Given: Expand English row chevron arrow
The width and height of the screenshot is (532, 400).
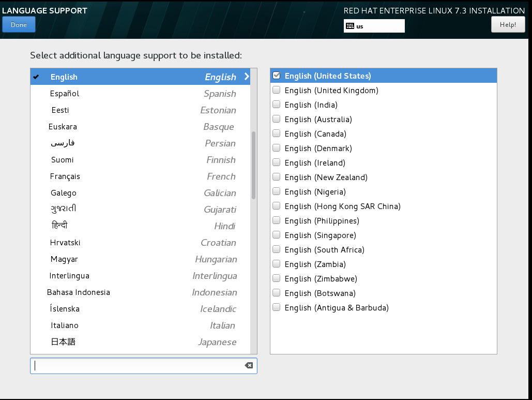Looking at the screenshot, I should [247, 77].
